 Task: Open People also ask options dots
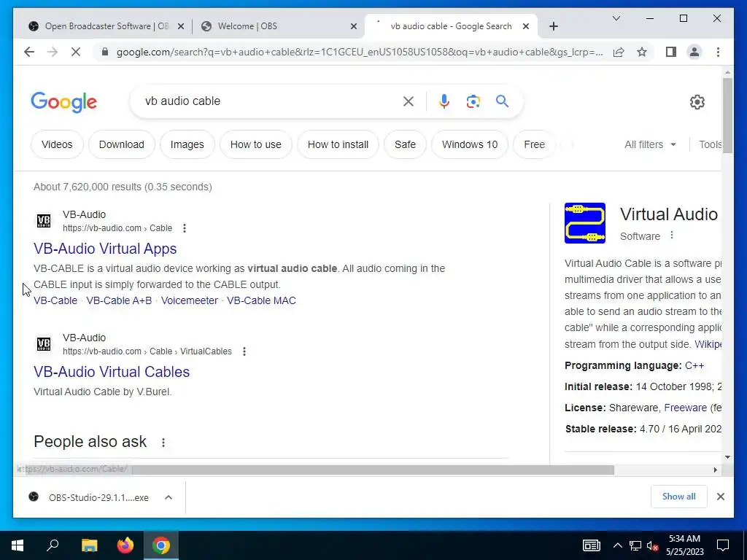[x=163, y=443]
